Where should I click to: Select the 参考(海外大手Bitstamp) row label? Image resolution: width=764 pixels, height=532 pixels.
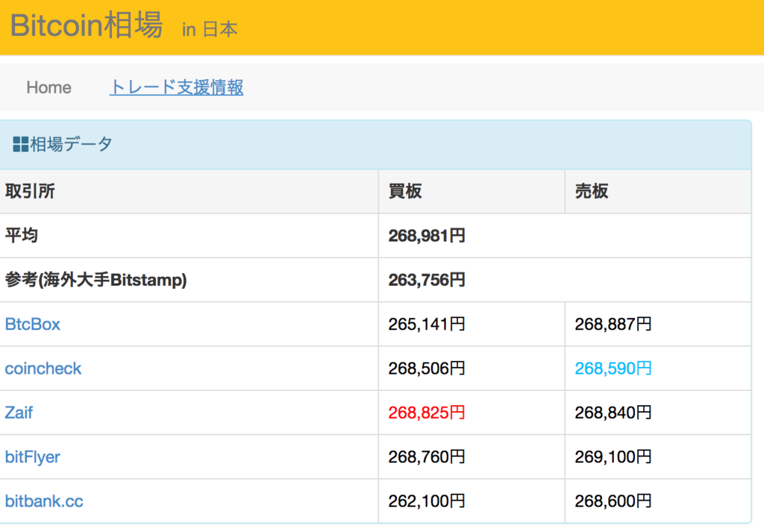(x=96, y=280)
